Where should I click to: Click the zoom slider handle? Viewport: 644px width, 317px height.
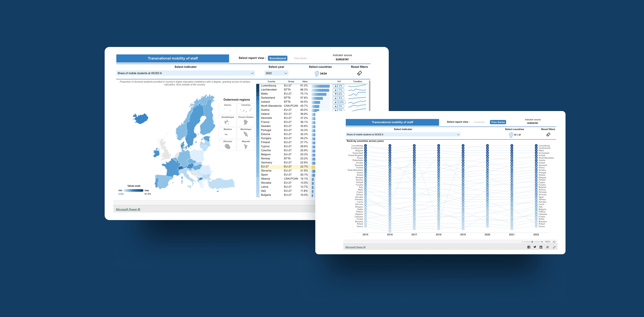click(532, 242)
